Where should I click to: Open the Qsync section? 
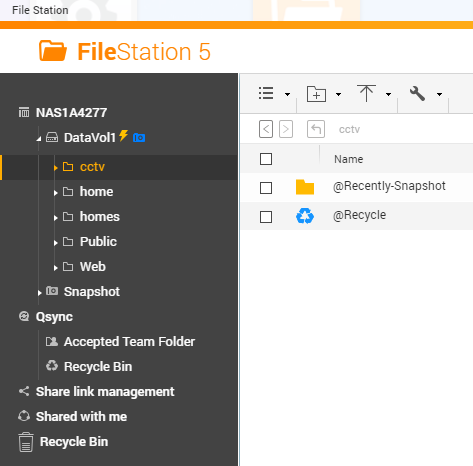(x=54, y=317)
